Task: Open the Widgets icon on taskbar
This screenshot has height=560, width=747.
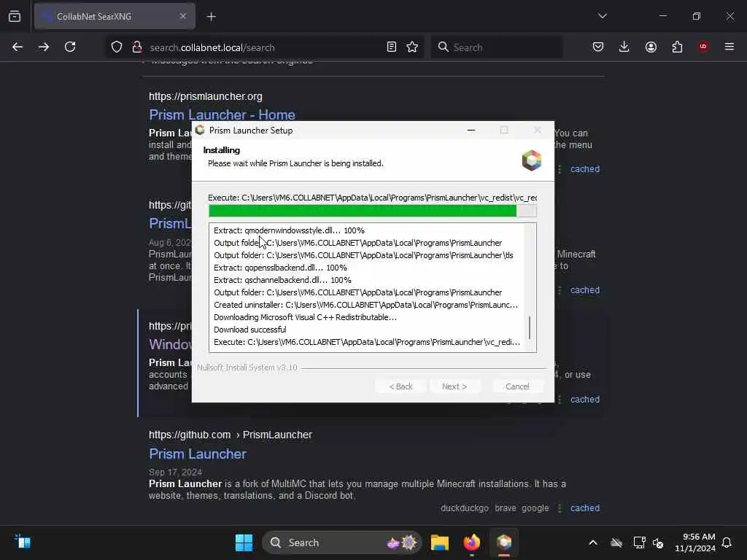Action: click(23, 542)
